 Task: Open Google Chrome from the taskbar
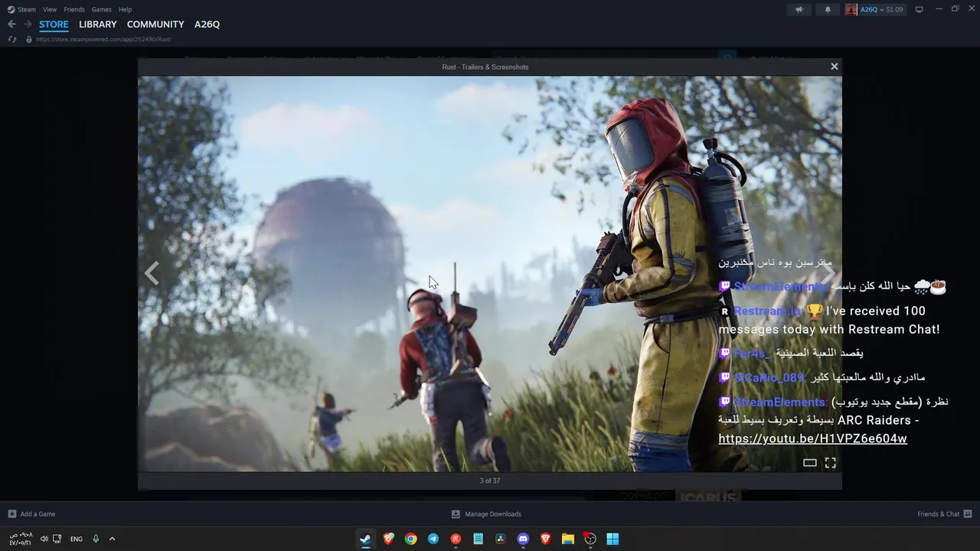[411, 539]
